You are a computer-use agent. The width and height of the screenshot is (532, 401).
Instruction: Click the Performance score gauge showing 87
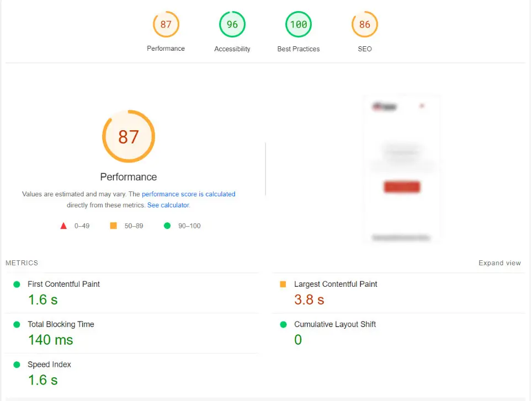[166, 25]
